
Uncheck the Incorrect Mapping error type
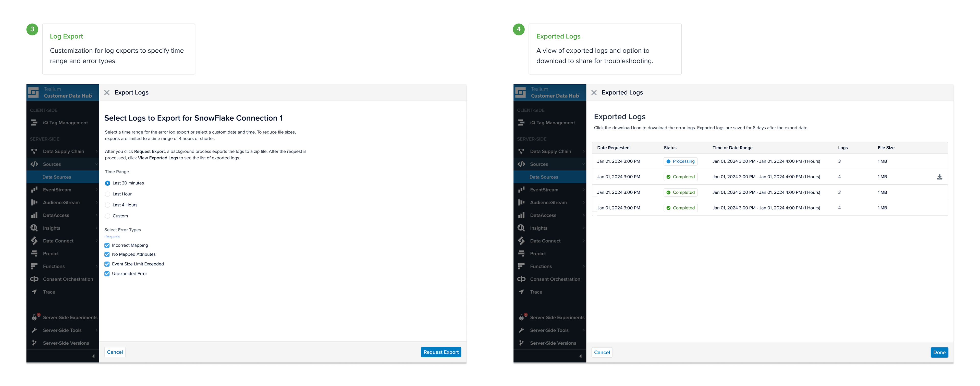click(107, 245)
